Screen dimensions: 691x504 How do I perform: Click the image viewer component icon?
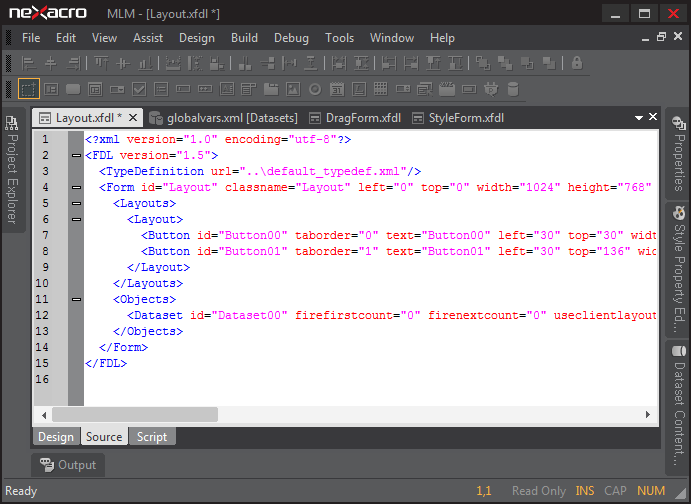tap(293, 89)
